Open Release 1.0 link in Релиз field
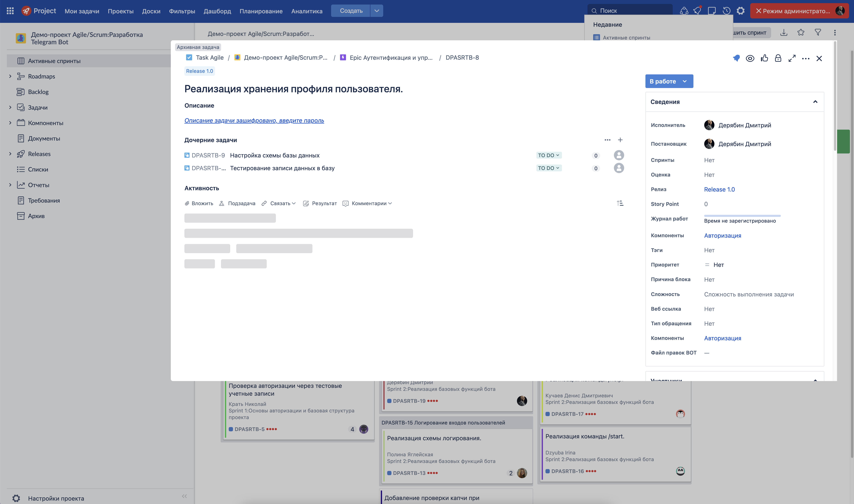This screenshot has height=504, width=854. (719, 190)
